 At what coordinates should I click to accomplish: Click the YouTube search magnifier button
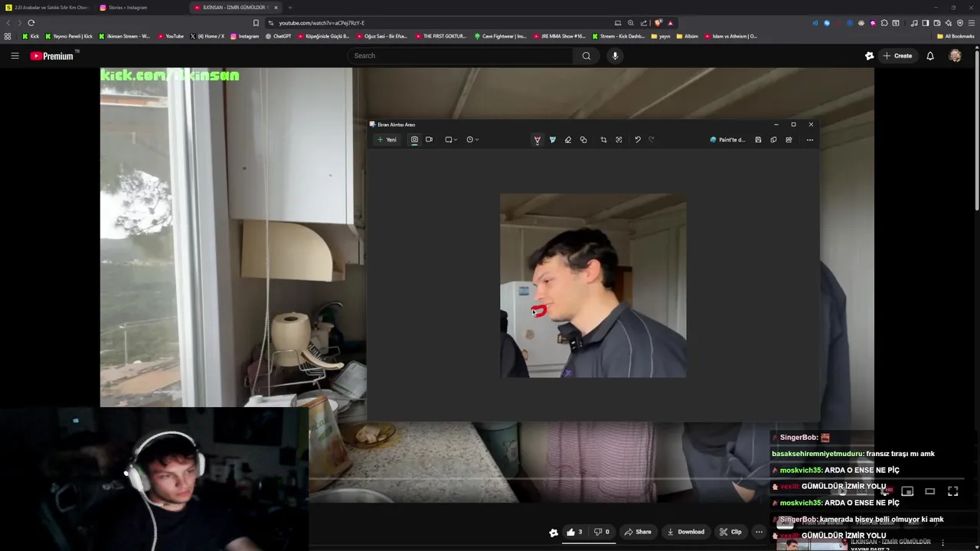[x=586, y=56]
